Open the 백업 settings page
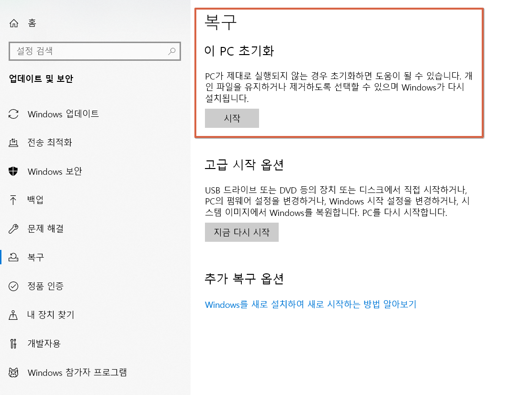 [x=35, y=200]
